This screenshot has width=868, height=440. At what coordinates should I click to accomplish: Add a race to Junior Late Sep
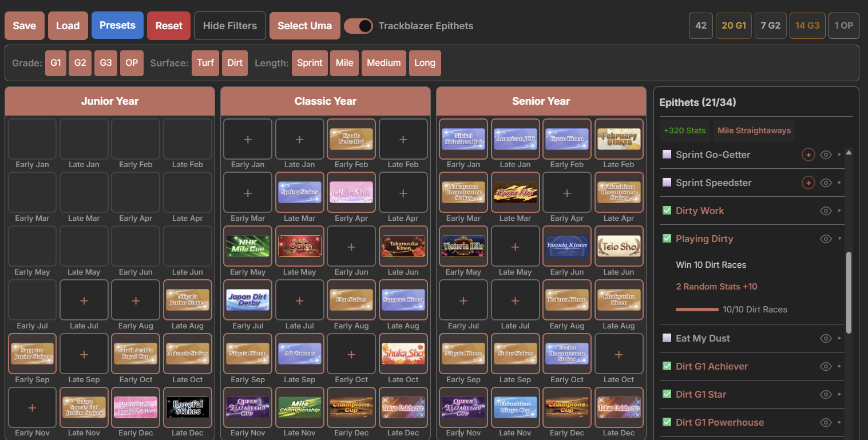[x=84, y=354]
